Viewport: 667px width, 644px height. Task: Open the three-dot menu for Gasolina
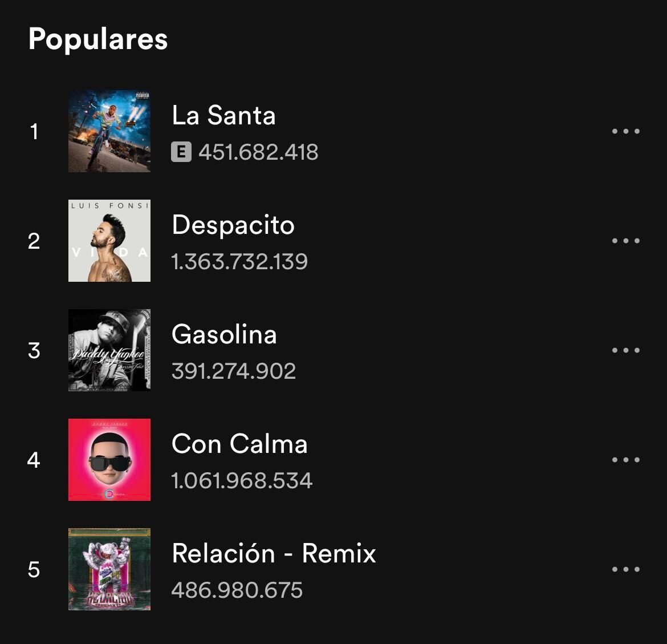click(x=625, y=350)
